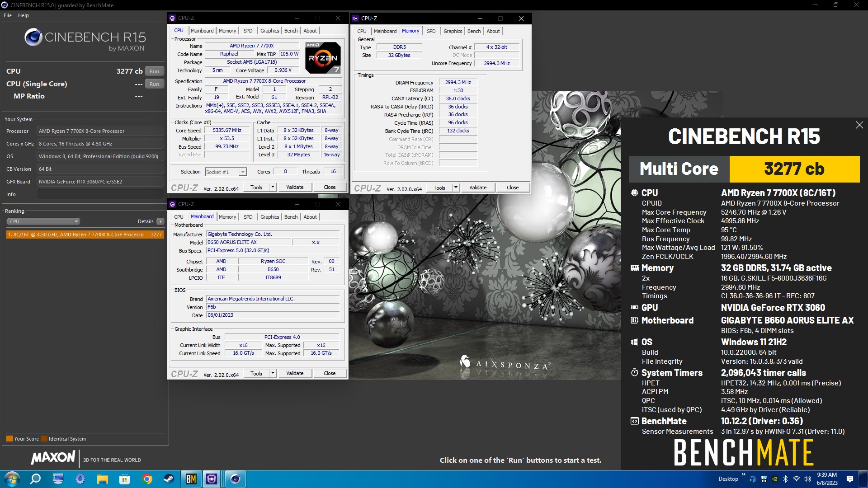868x488 pixels.
Task: Open the Ranking CPU dropdown
Action: tap(43, 221)
